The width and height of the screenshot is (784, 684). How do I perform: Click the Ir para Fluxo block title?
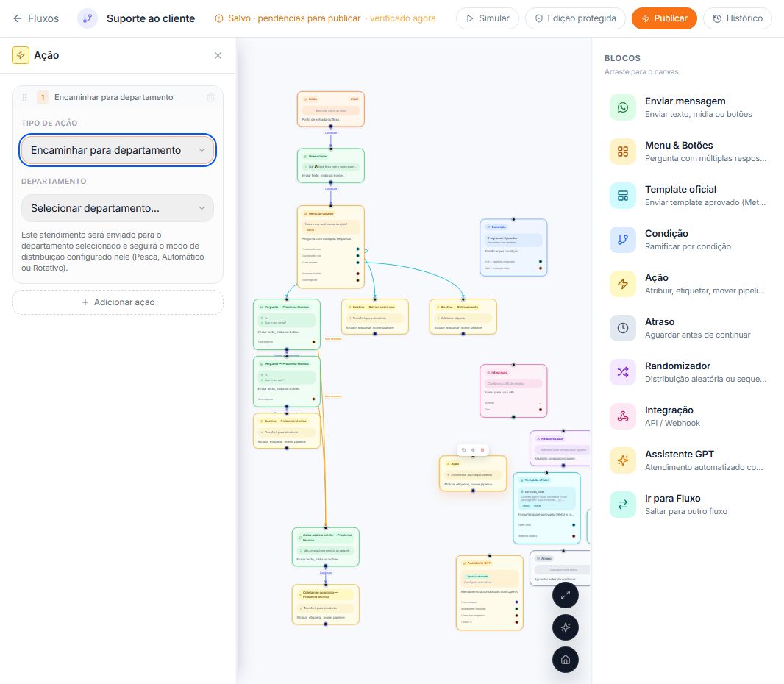tap(672, 498)
